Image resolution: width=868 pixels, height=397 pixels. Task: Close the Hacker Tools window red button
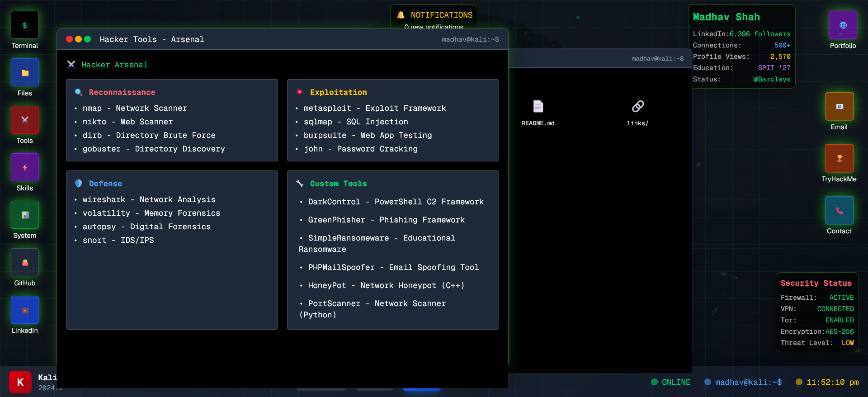[69, 39]
